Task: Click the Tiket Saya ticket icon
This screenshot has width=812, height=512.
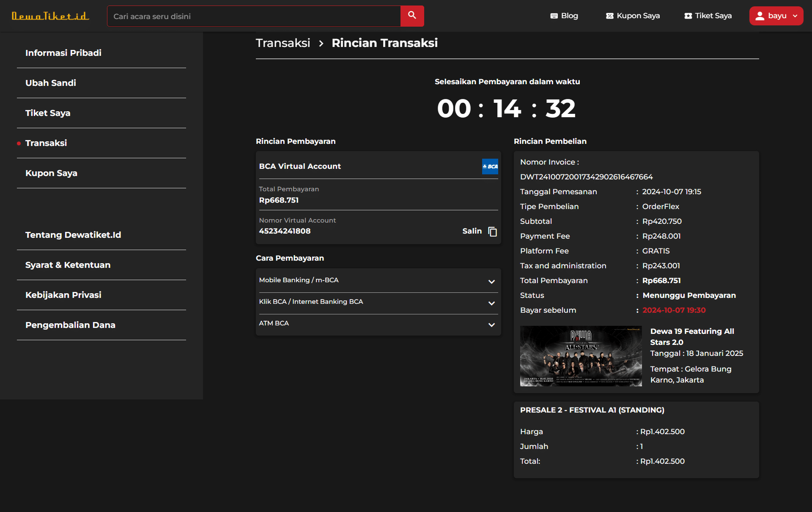Action: (688, 16)
